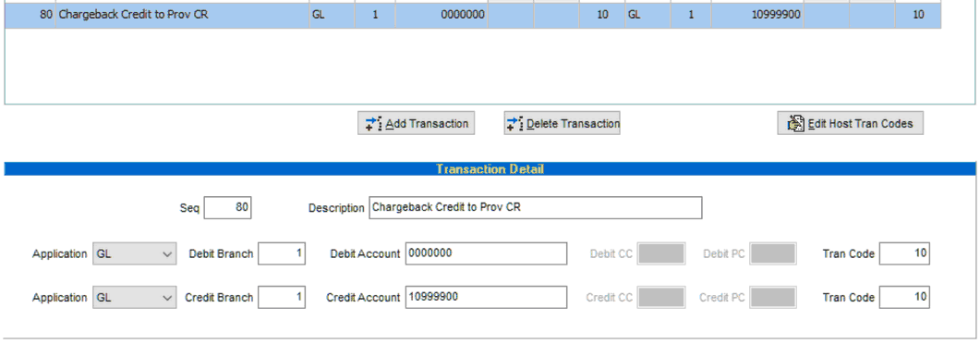Viewport: 980px width, 345px height.
Task: Click the disabled Debit PC field
Action: pyautogui.click(x=773, y=254)
